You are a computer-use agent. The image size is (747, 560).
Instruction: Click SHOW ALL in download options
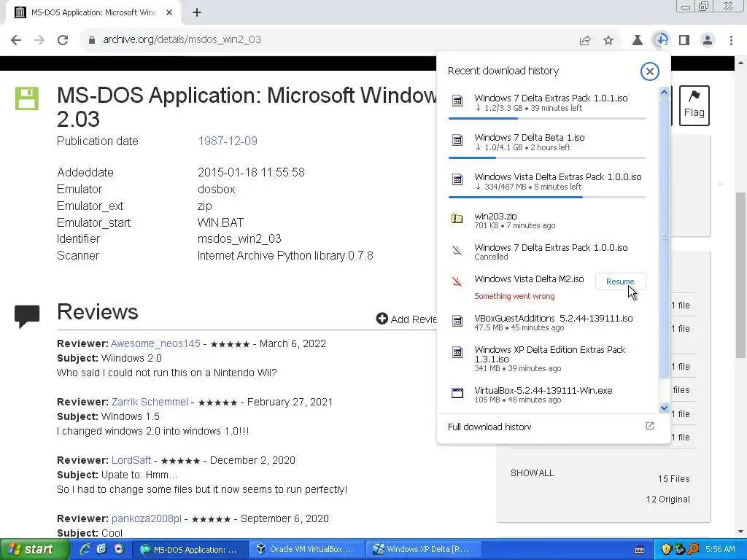532,472
